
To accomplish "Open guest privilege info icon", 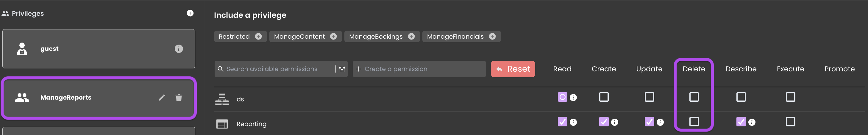I will pos(179,49).
